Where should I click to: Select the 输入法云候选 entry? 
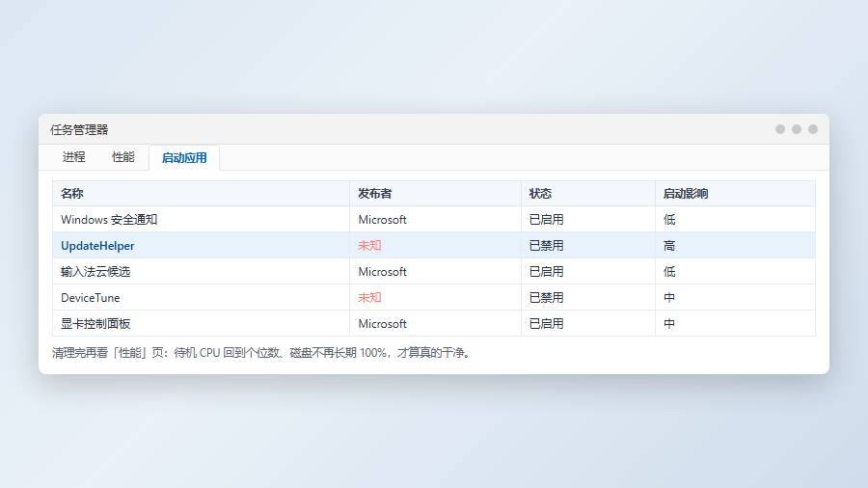tap(95, 272)
